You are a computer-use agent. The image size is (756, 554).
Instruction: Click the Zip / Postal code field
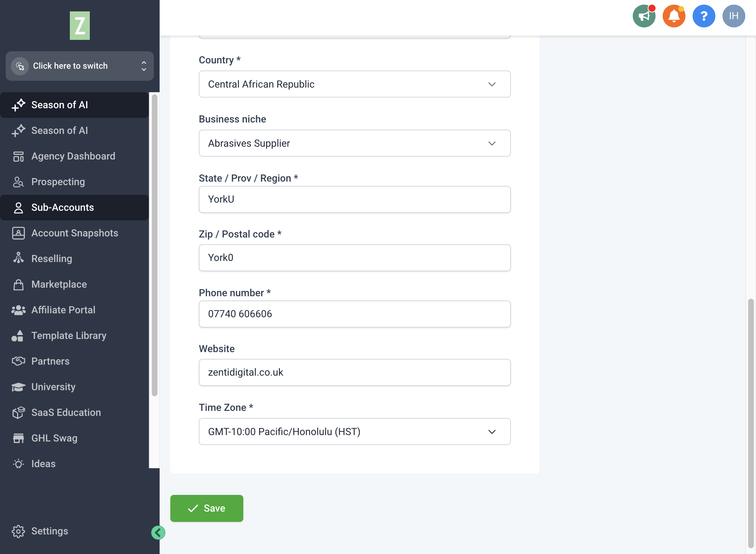tap(354, 258)
